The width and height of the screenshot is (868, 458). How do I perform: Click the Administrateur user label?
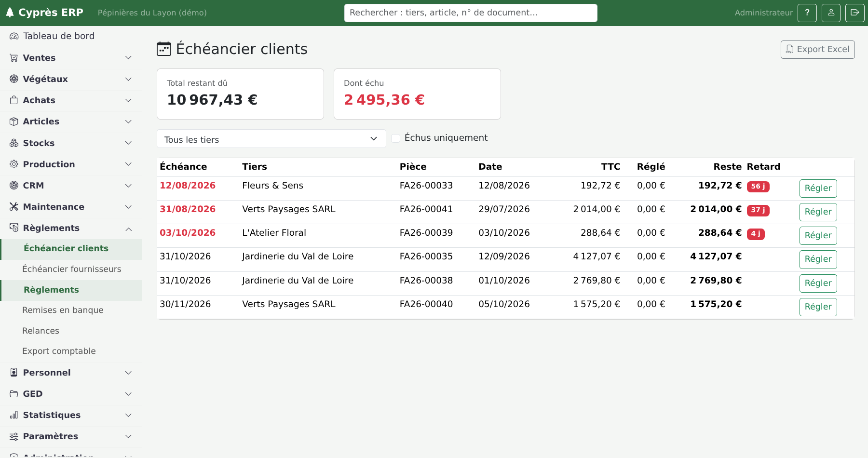[x=763, y=13]
